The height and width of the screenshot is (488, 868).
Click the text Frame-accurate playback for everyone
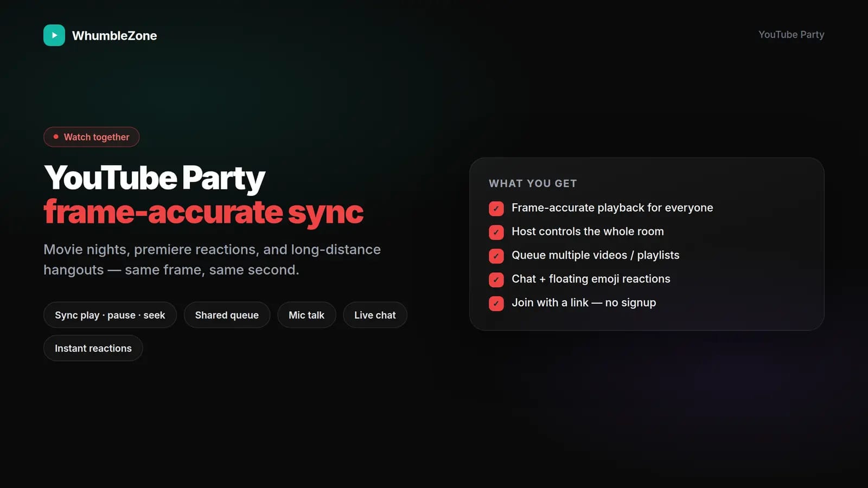click(612, 208)
